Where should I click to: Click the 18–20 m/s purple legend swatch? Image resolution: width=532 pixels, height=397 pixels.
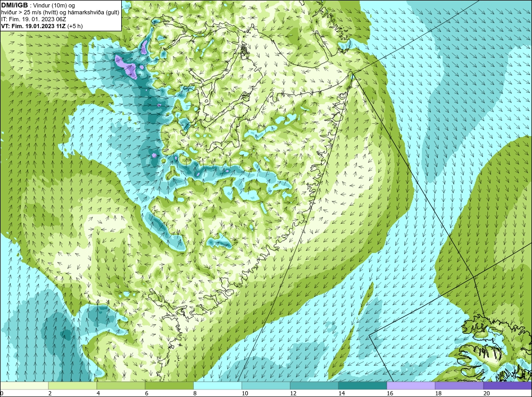(459, 386)
